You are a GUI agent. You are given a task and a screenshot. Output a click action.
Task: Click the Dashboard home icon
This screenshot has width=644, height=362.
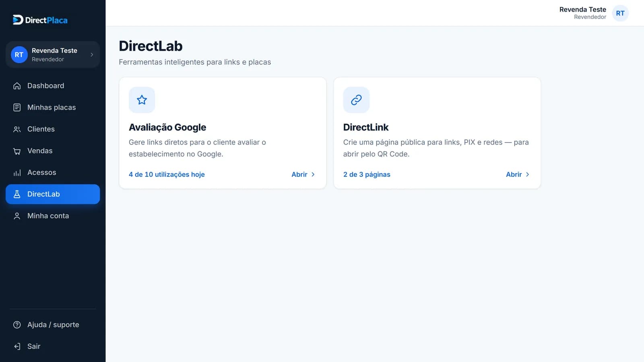(x=17, y=86)
